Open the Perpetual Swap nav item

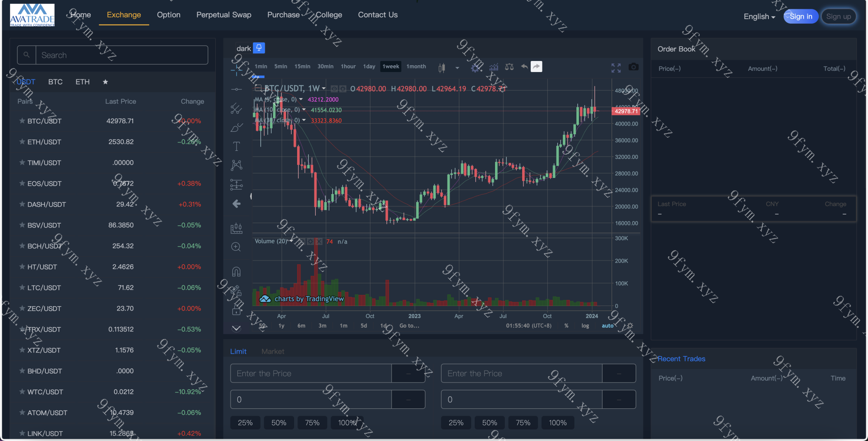point(224,15)
